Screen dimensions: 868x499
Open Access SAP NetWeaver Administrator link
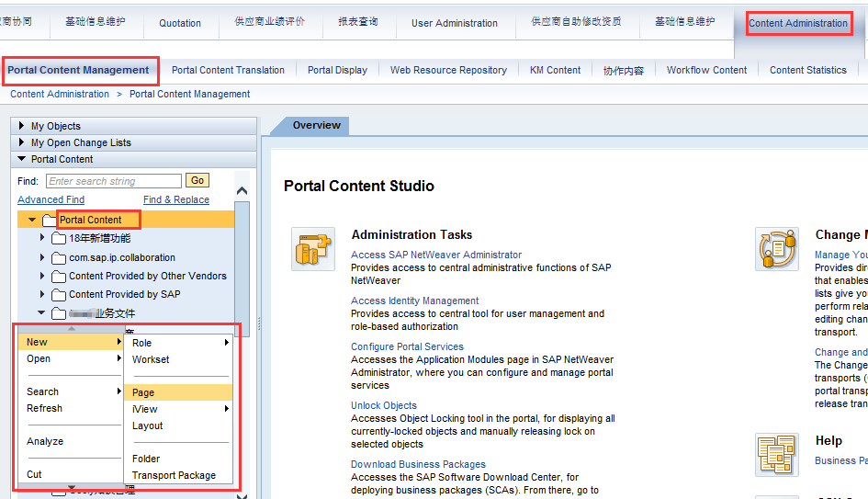[436, 255]
